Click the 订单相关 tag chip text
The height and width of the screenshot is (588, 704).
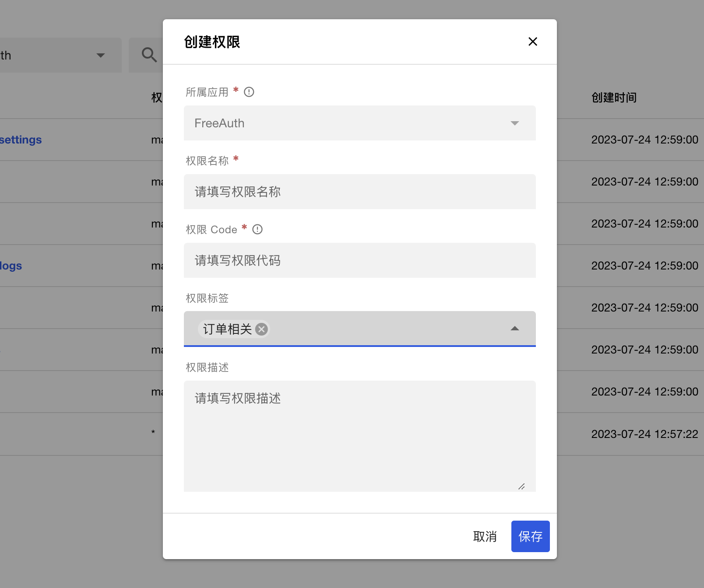(x=227, y=329)
